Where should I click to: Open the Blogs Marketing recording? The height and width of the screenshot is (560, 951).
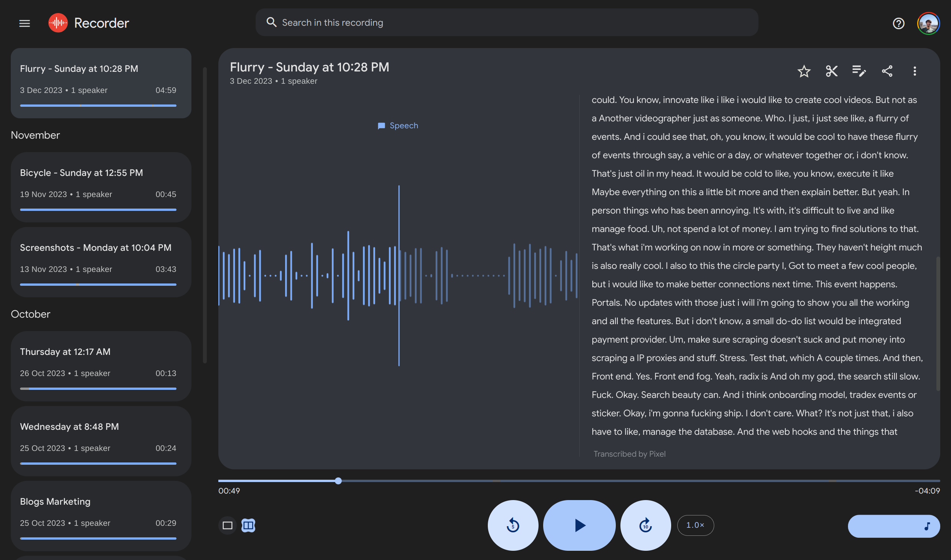point(101,516)
